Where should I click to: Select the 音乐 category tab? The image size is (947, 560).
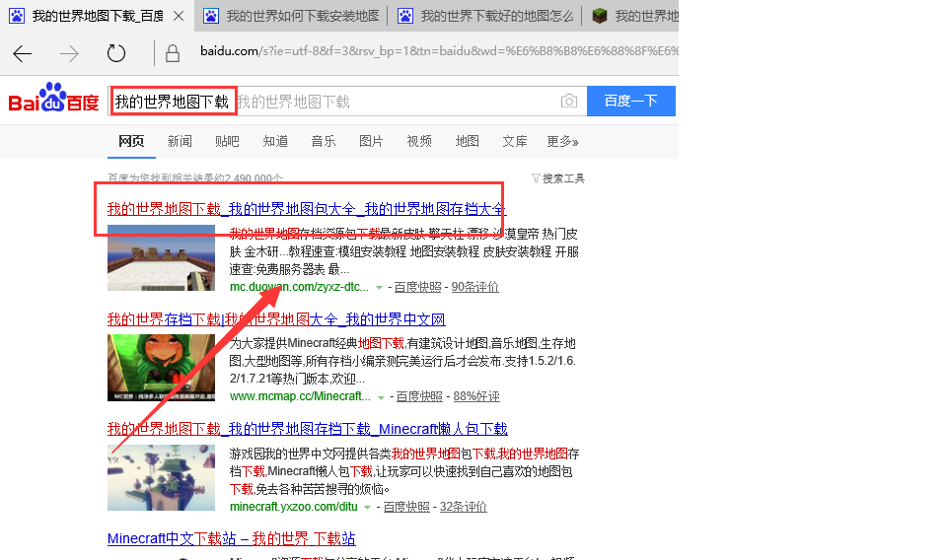pos(324,141)
